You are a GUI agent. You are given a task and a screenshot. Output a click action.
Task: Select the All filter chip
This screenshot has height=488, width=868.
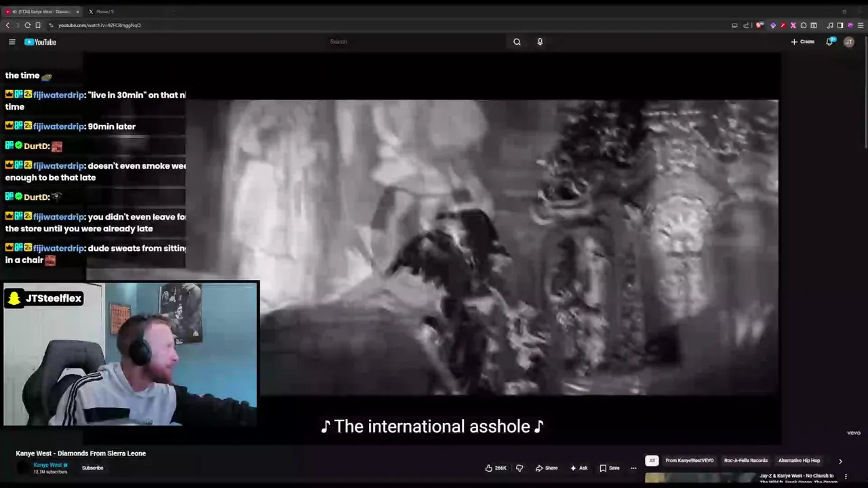[x=652, y=461]
